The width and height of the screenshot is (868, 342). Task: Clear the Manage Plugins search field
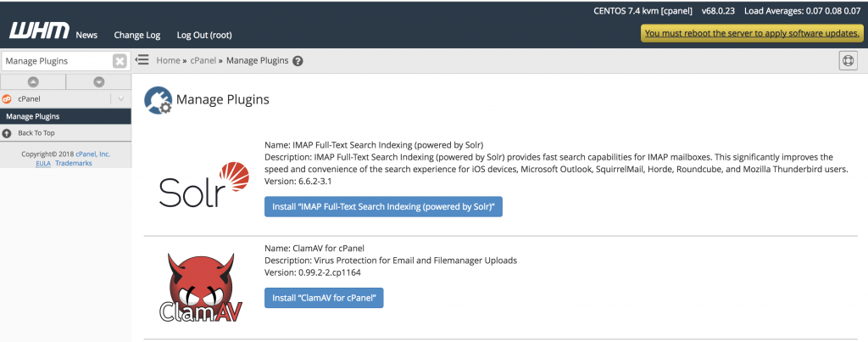[x=120, y=61]
